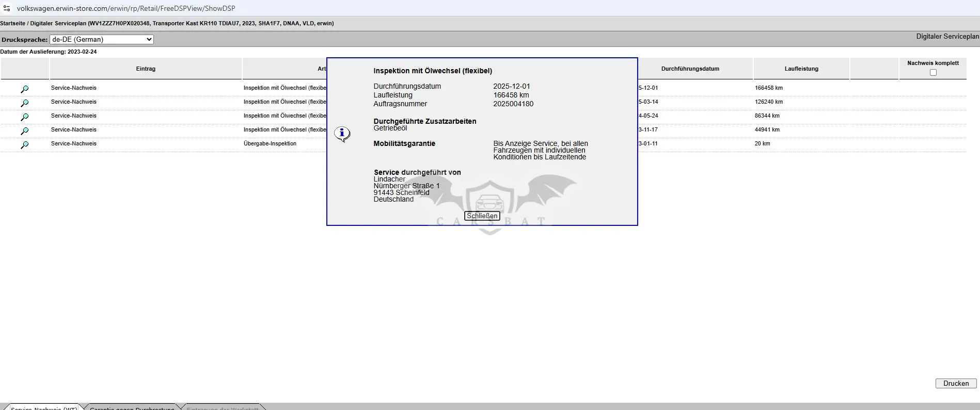The height and width of the screenshot is (410, 980).
Task: Inspect the Übergabe-Inspektion entry via magnifier icon
Action: 24,145
